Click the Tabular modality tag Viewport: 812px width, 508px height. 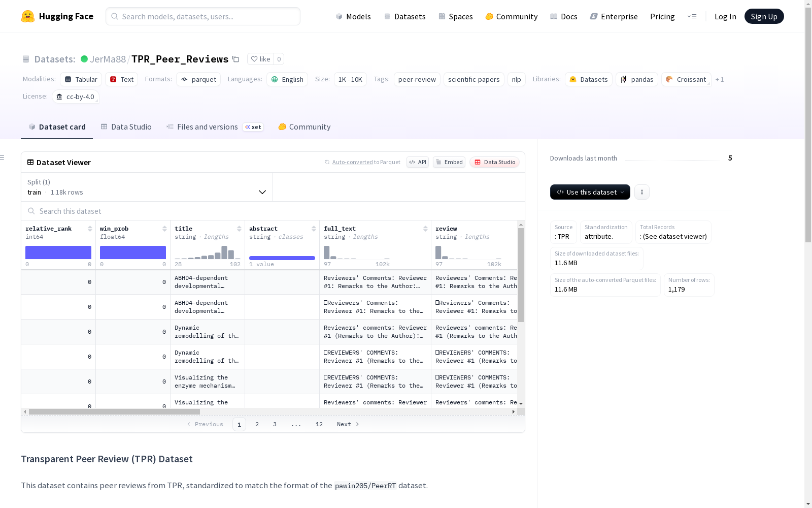[81, 79]
